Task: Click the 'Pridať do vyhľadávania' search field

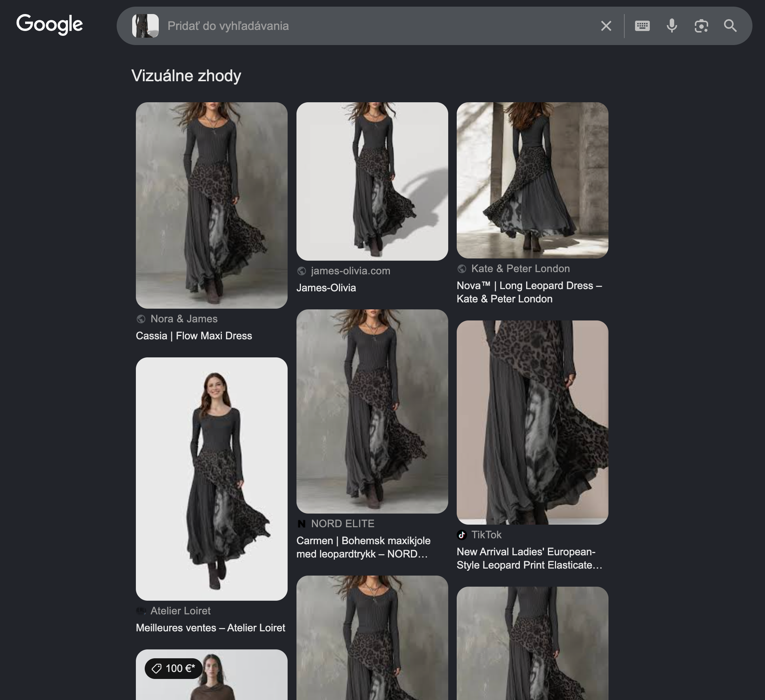Action: (x=380, y=26)
